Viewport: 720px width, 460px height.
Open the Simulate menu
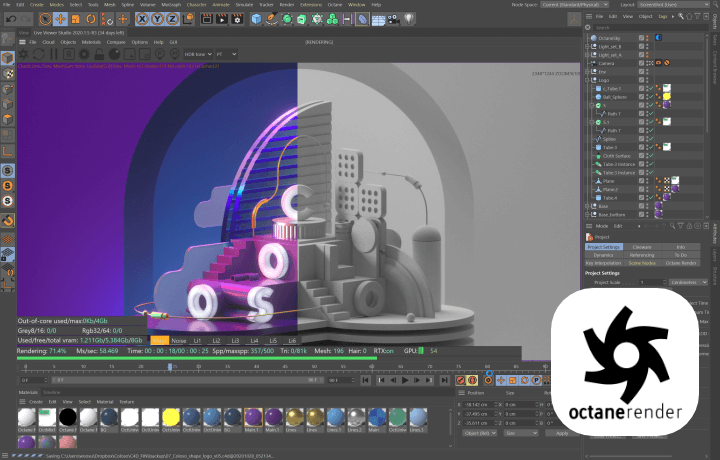(x=244, y=5)
